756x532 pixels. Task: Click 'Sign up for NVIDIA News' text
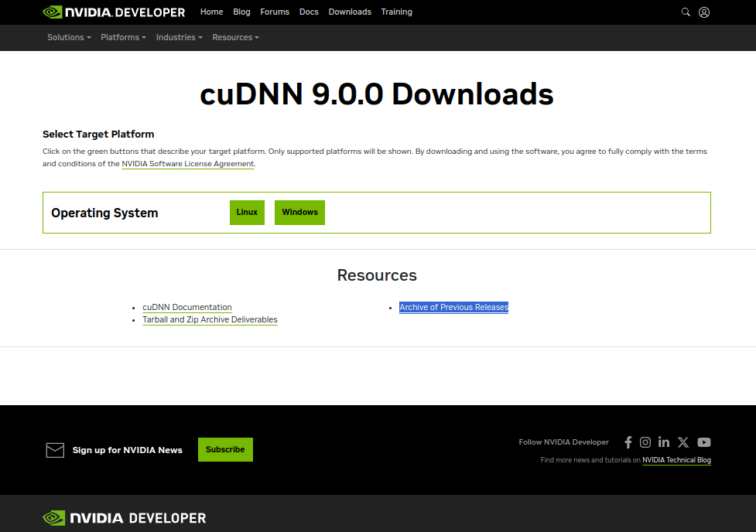tap(127, 450)
